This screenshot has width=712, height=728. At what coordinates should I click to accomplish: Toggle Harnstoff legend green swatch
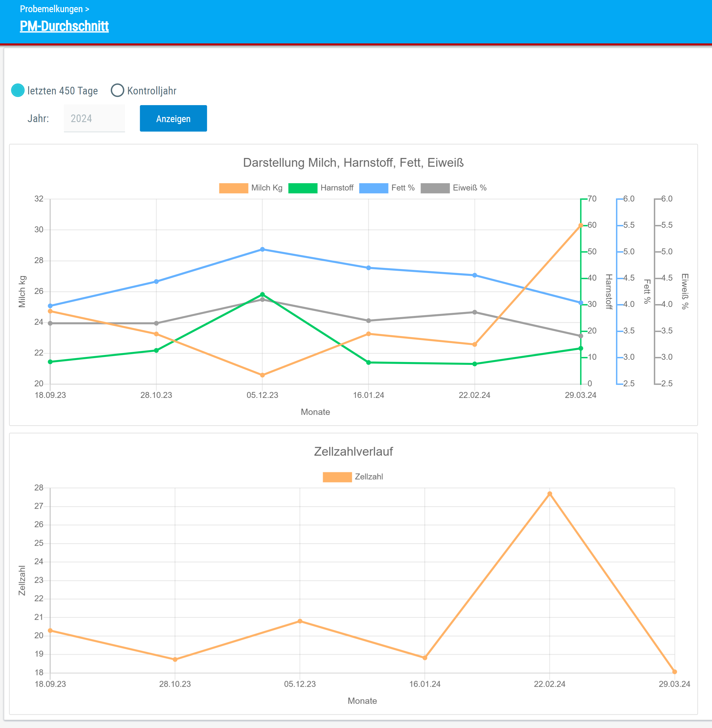(303, 188)
